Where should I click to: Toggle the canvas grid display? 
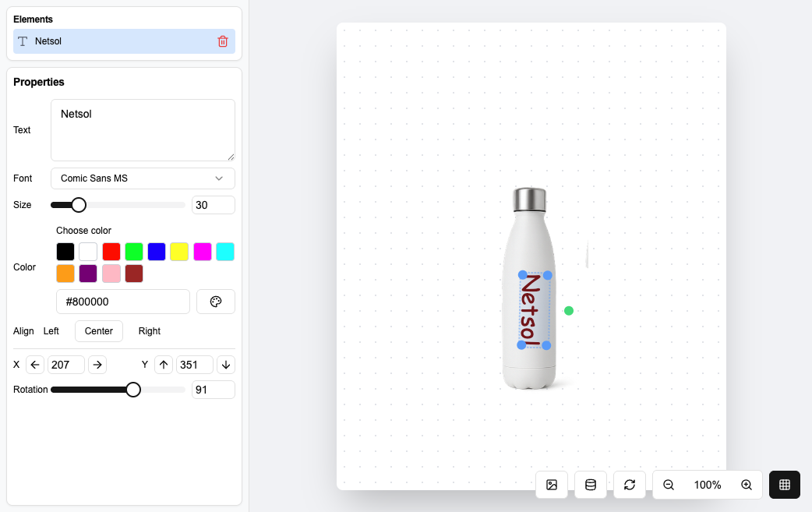coord(785,485)
